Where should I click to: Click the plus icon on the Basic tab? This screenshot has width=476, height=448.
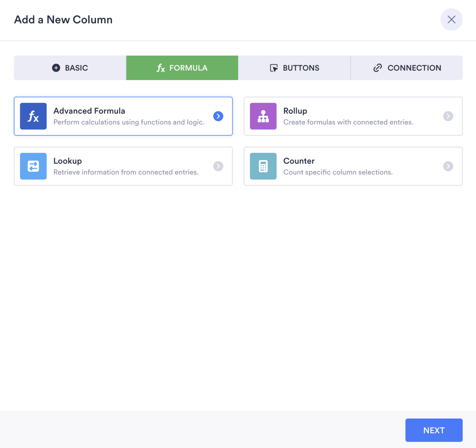[x=56, y=68]
